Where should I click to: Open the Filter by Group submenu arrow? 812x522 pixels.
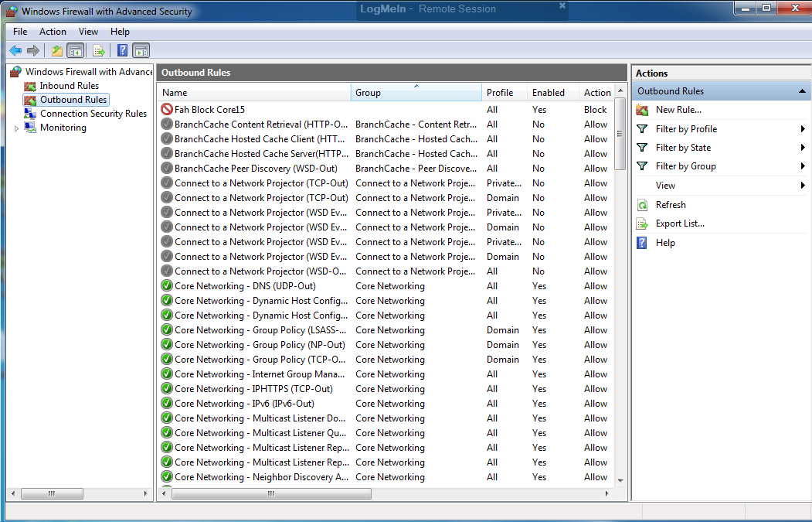pyautogui.click(x=803, y=165)
